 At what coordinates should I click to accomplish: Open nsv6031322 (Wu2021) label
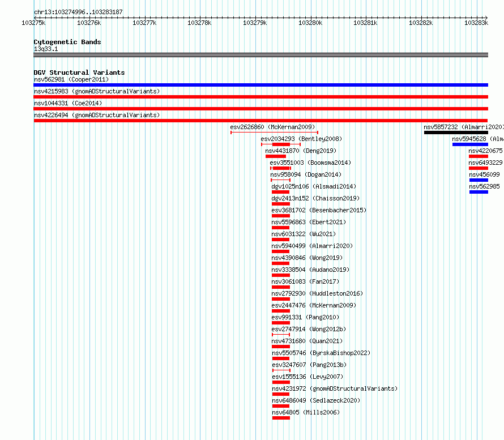pos(304,234)
